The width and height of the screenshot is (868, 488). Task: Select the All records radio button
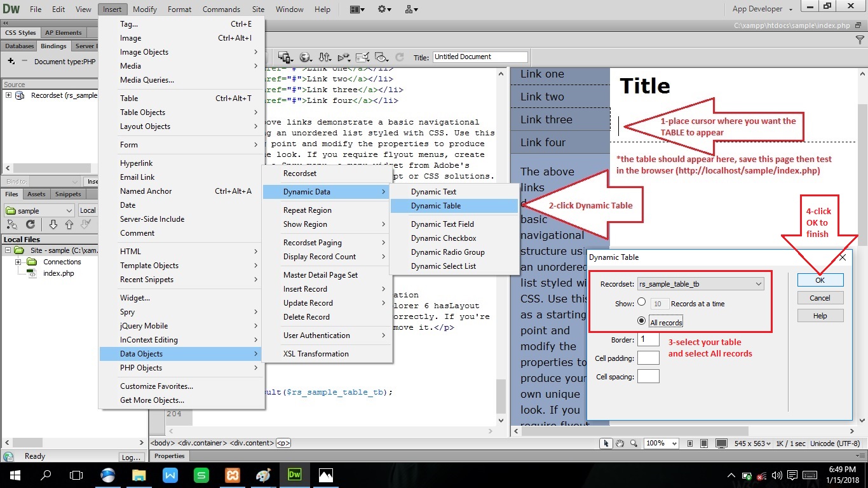click(641, 322)
